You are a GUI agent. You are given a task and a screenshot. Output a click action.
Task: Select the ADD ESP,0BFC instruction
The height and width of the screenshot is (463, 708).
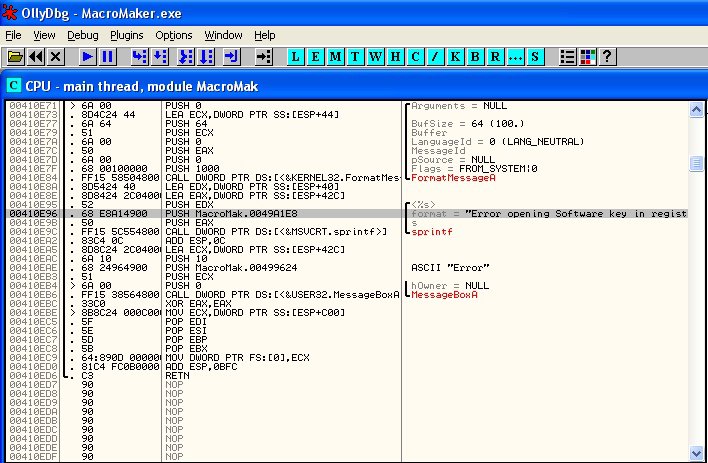coord(201,367)
